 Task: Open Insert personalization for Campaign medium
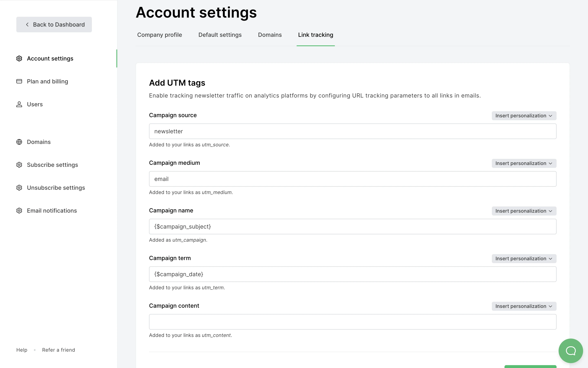pos(524,163)
